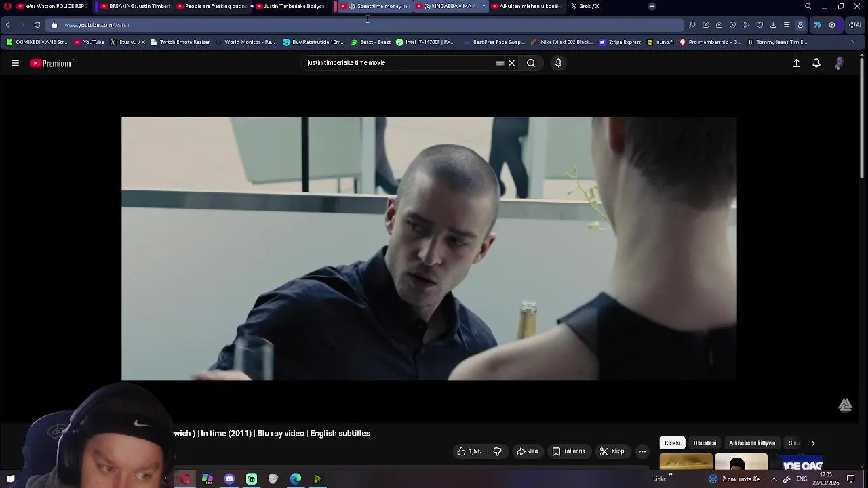
Task: Open the upload/create video icon
Action: tap(797, 63)
